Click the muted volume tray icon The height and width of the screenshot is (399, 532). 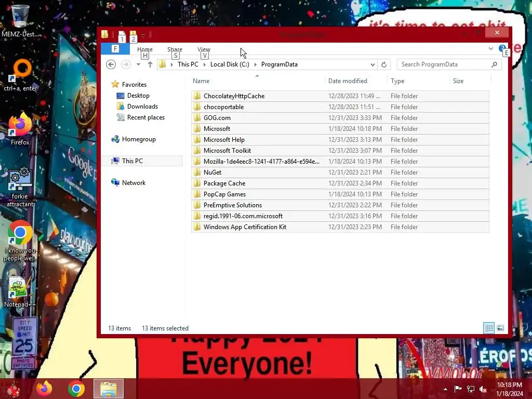point(483,389)
